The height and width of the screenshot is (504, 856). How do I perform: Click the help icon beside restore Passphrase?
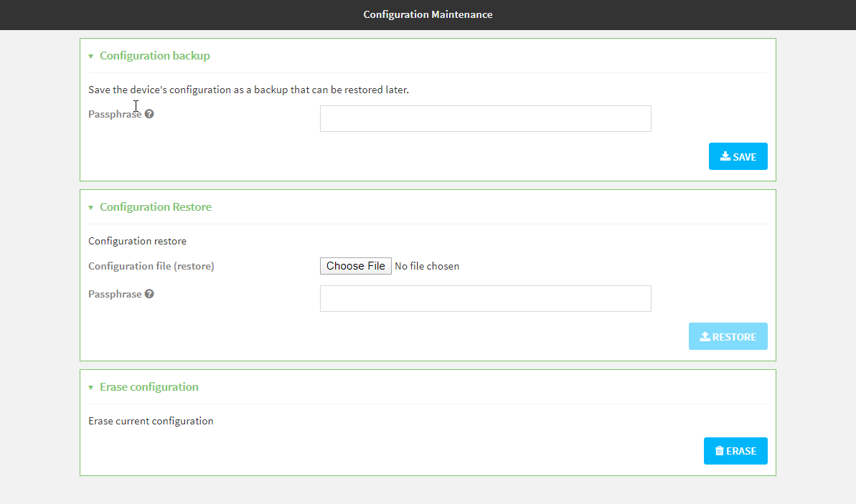(149, 294)
